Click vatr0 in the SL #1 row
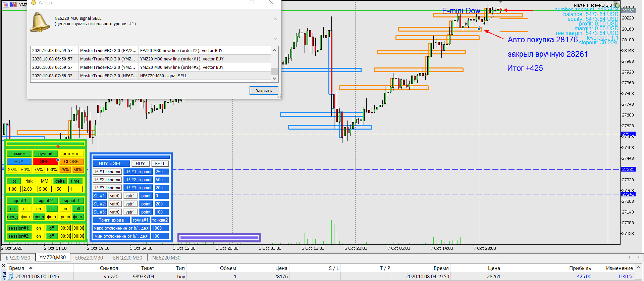This screenshot has width=644, height=281. [115, 196]
